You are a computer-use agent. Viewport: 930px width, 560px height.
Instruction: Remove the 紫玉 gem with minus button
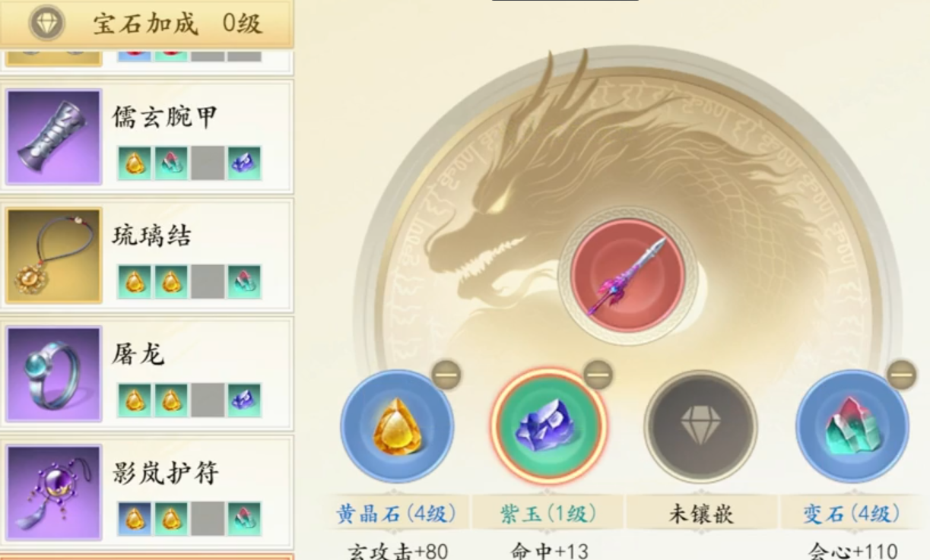598,375
